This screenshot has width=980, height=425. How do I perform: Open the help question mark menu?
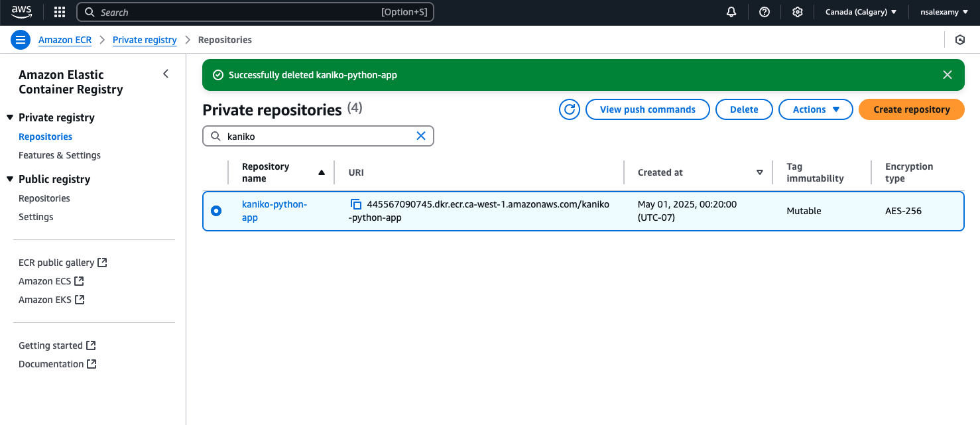coord(765,12)
